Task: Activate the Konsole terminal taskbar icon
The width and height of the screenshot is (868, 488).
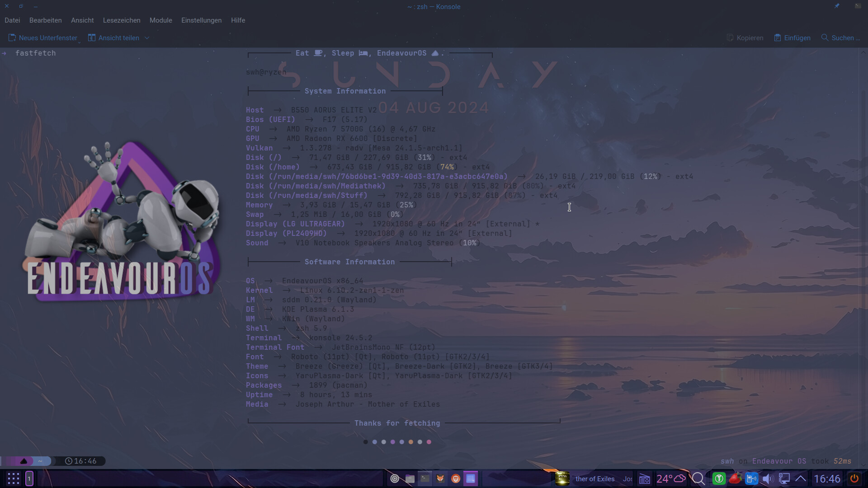Action: point(425,479)
